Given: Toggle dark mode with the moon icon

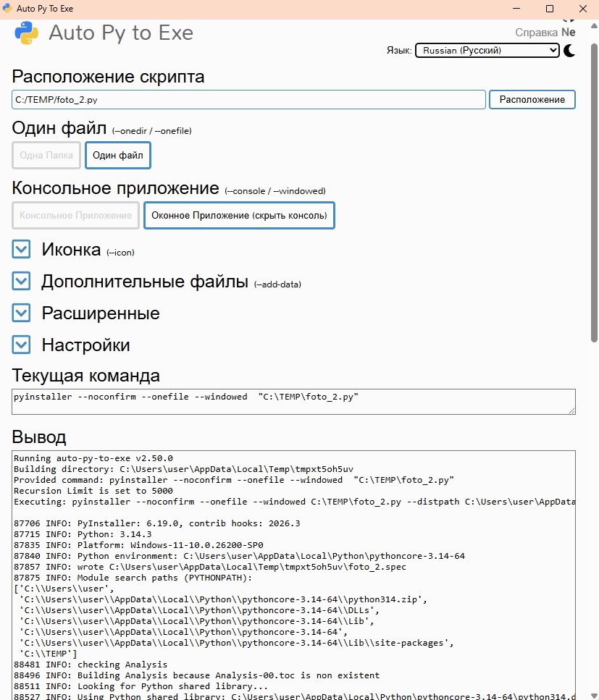Looking at the screenshot, I should 571,51.
